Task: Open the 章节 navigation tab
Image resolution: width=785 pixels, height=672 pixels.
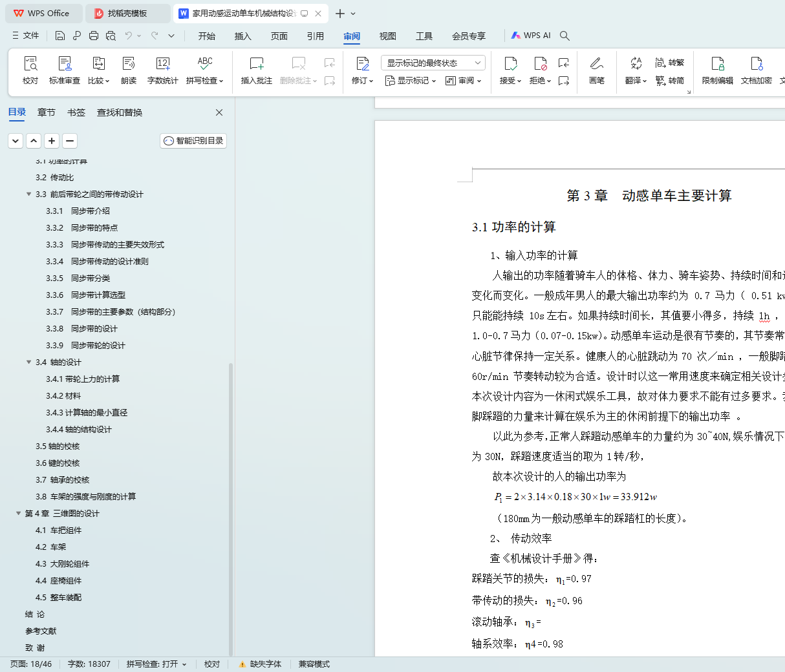Action: click(47, 112)
